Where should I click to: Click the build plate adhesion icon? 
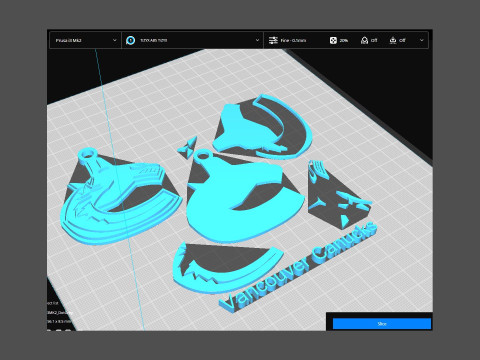(x=393, y=40)
